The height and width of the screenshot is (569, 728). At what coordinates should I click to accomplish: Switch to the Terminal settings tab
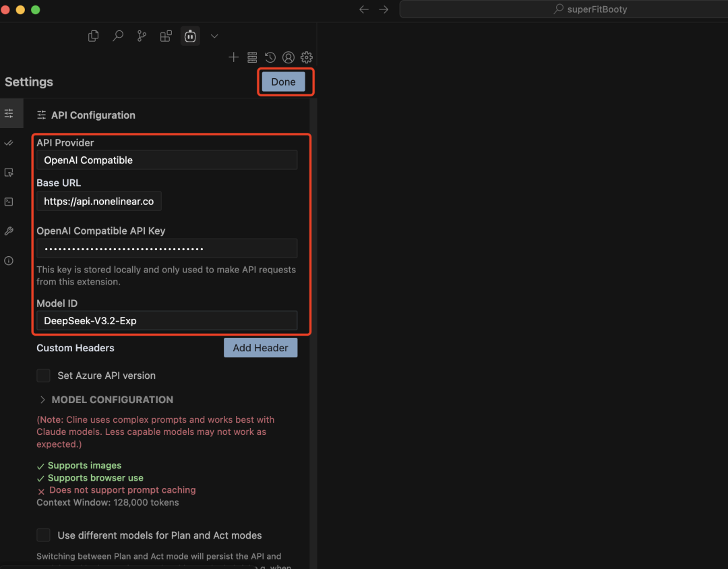pyautogui.click(x=9, y=202)
